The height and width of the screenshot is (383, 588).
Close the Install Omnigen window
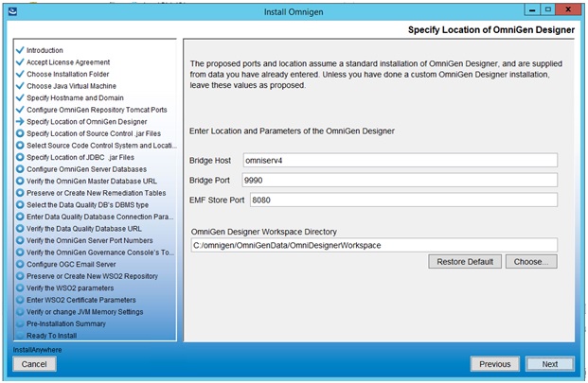pyautogui.click(x=568, y=9)
